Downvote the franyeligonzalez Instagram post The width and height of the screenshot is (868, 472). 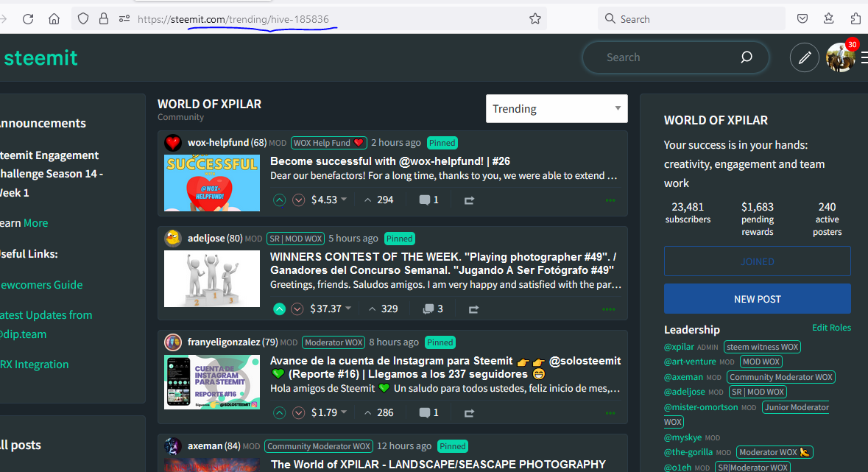[298, 412]
